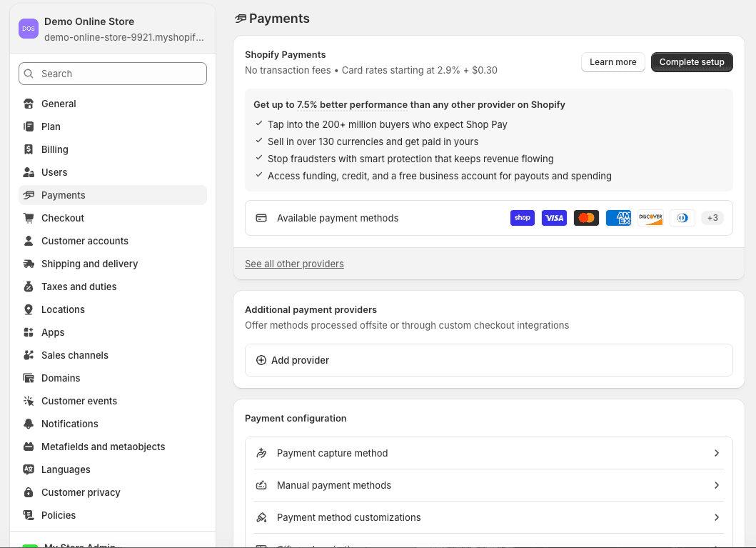756x548 pixels.
Task: Go to Billing settings
Action: [113, 149]
